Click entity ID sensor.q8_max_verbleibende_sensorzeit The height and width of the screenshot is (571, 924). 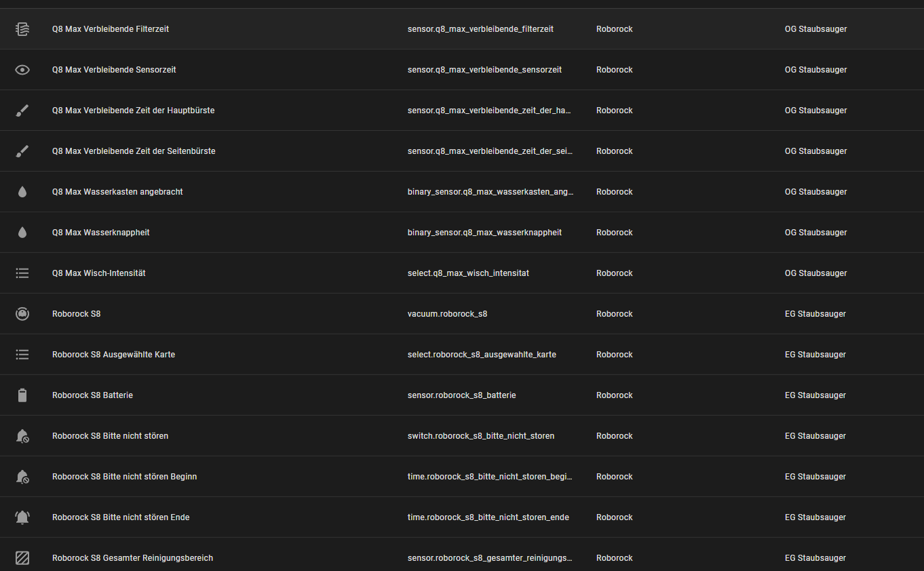[484, 70]
